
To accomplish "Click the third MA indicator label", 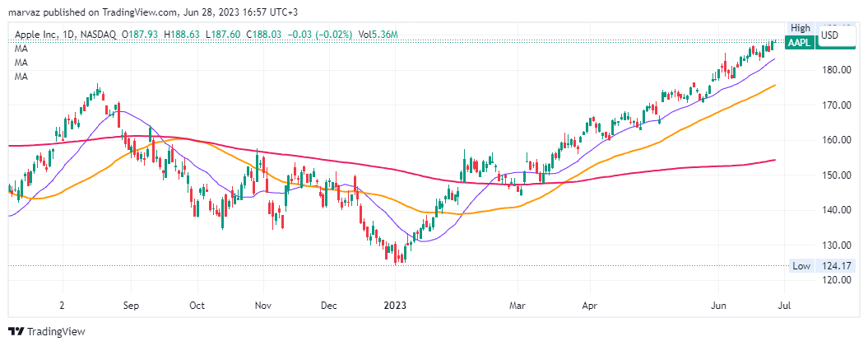I will coord(21,77).
